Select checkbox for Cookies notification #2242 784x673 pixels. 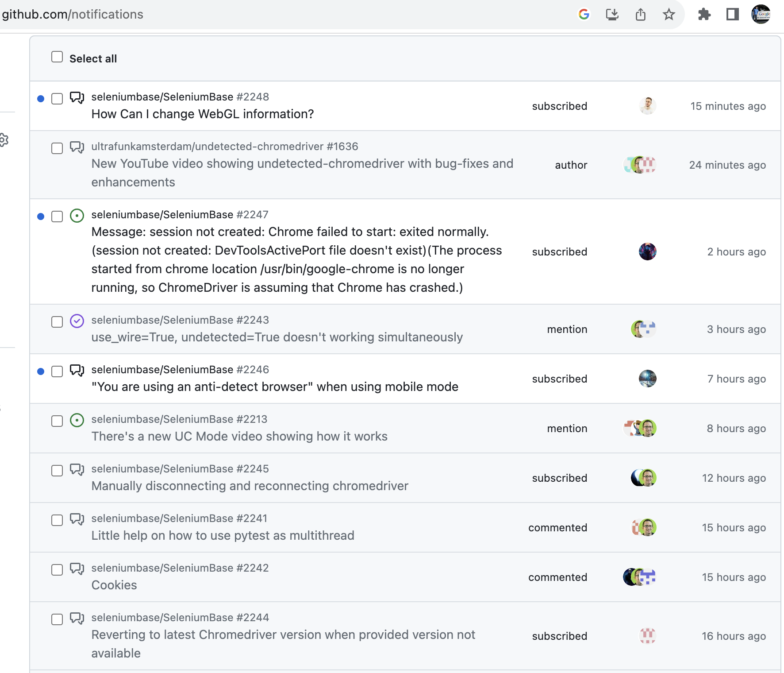coord(57,570)
